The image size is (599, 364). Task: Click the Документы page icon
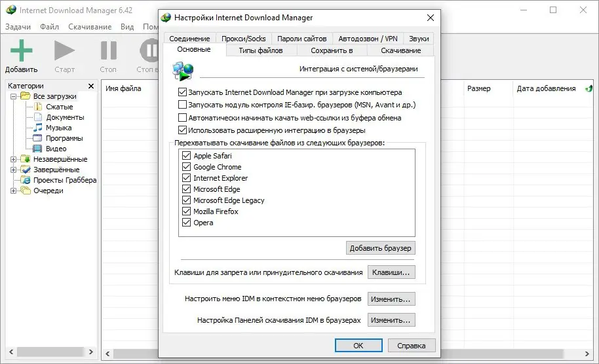(38, 117)
